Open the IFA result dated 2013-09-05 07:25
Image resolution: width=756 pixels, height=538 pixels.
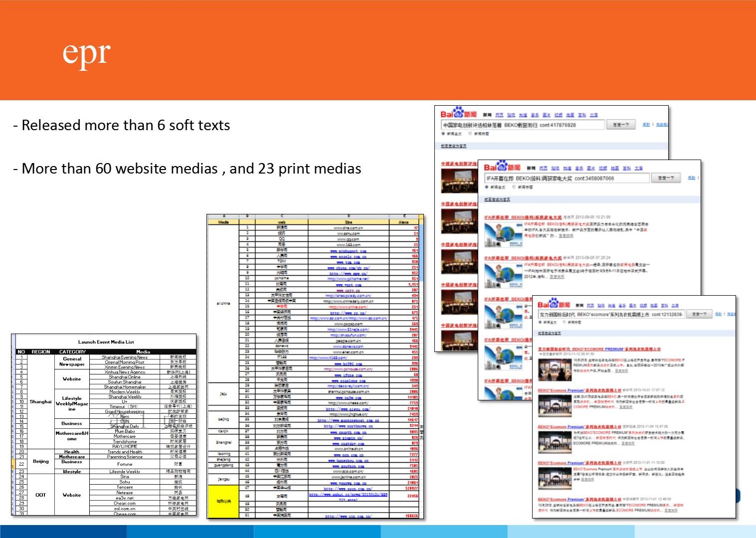pyautogui.click(x=523, y=258)
